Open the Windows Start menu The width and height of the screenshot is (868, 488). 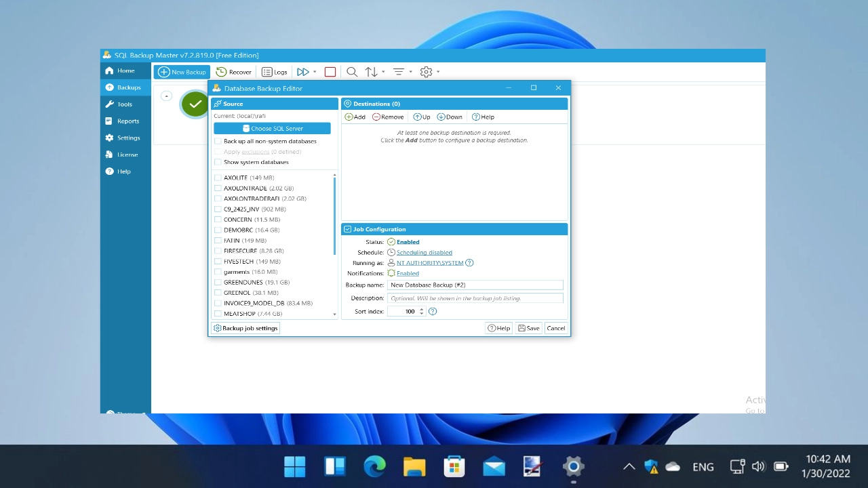[295, 466]
